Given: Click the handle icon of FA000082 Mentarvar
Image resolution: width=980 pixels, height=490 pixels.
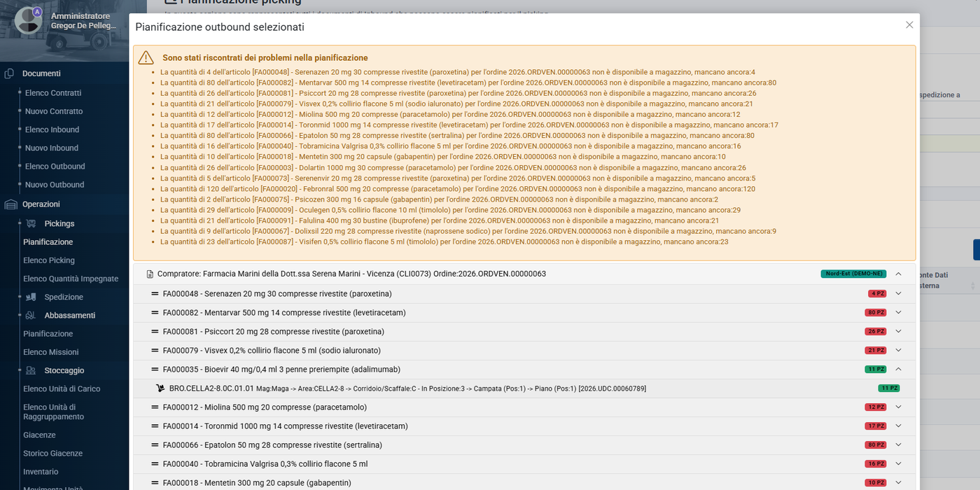Looking at the screenshot, I should coord(155,313).
